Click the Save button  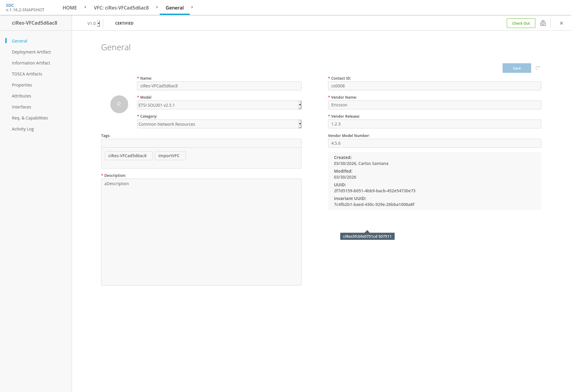coord(517,68)
